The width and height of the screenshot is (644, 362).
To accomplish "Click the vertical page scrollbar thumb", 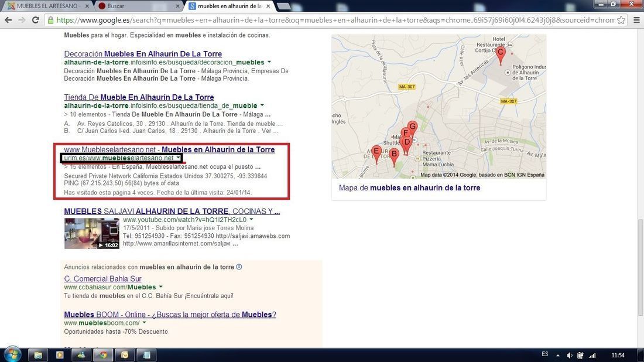I will tap(640, 267).
